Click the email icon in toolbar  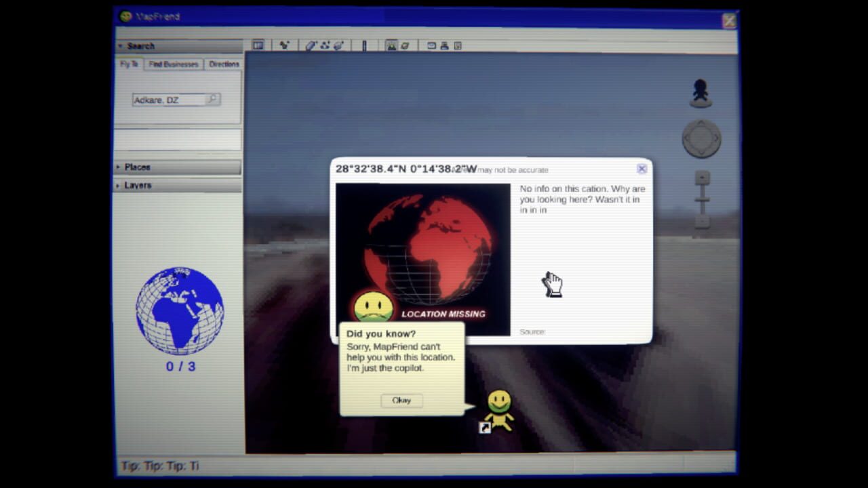pos(431,45)
